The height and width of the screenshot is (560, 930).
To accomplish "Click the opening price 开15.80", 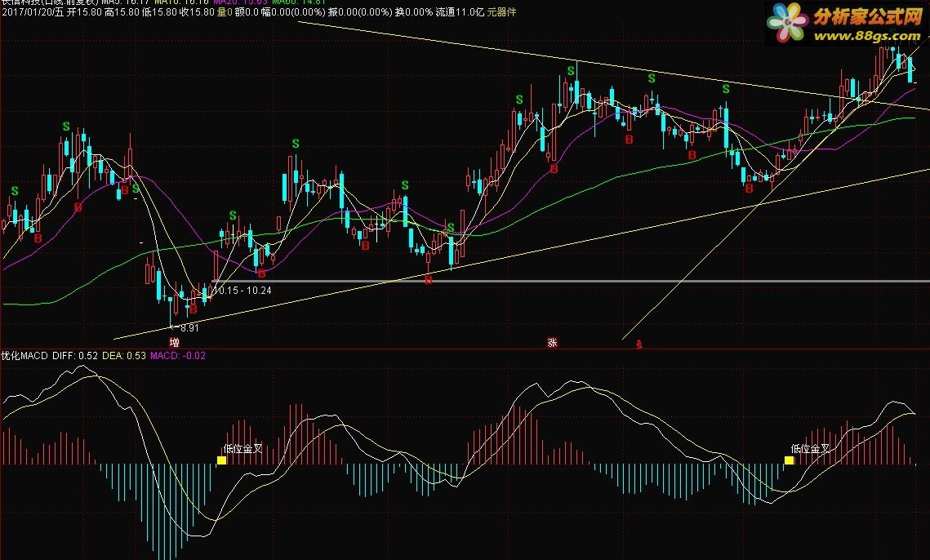I will click(83, 12).
